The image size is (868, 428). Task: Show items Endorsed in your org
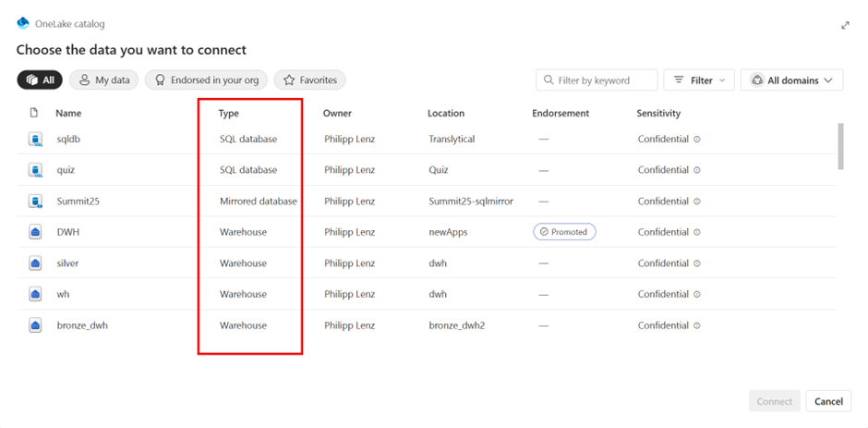tap(205, 80)
